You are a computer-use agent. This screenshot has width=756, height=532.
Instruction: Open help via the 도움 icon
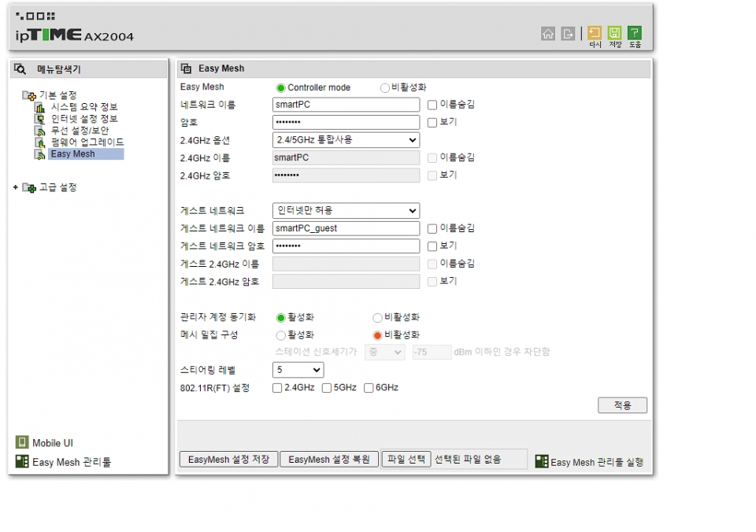point(635,33)
